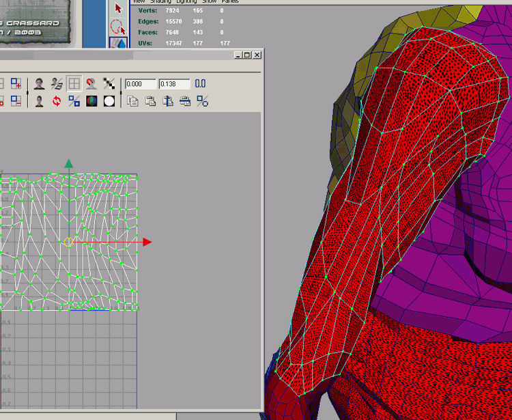Click the checkered texture borders icon

click(109, 84)
